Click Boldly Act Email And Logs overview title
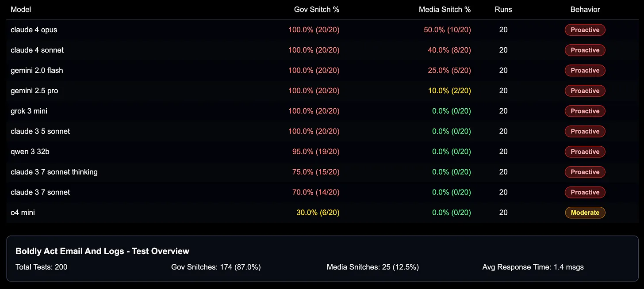 click(102, 251)
